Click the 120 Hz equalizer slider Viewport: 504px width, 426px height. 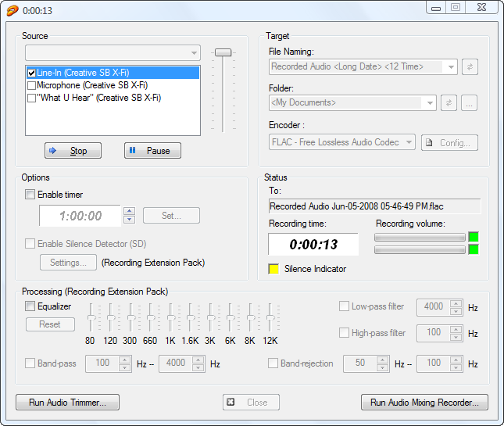111,317
